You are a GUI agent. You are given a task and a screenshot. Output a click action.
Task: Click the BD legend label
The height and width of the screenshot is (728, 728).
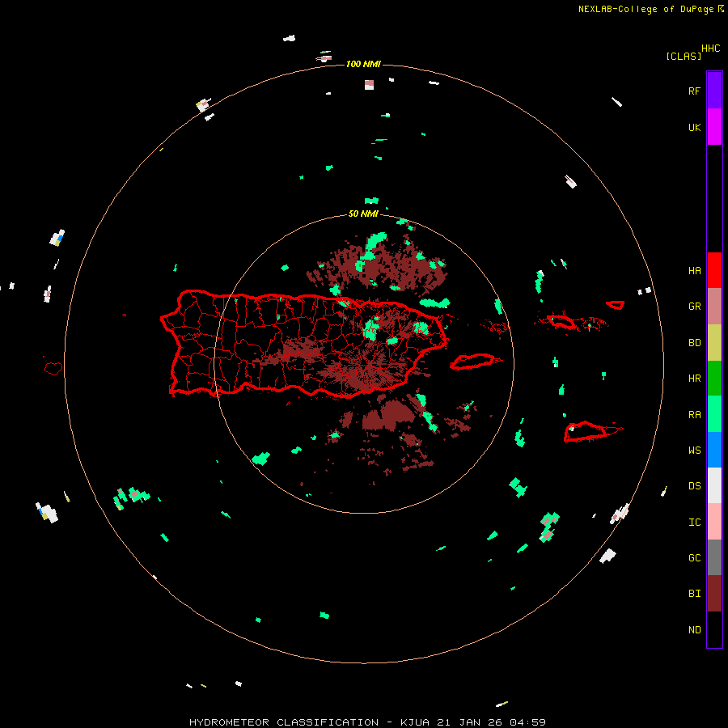pyautogui.click(x=694, y=343)
